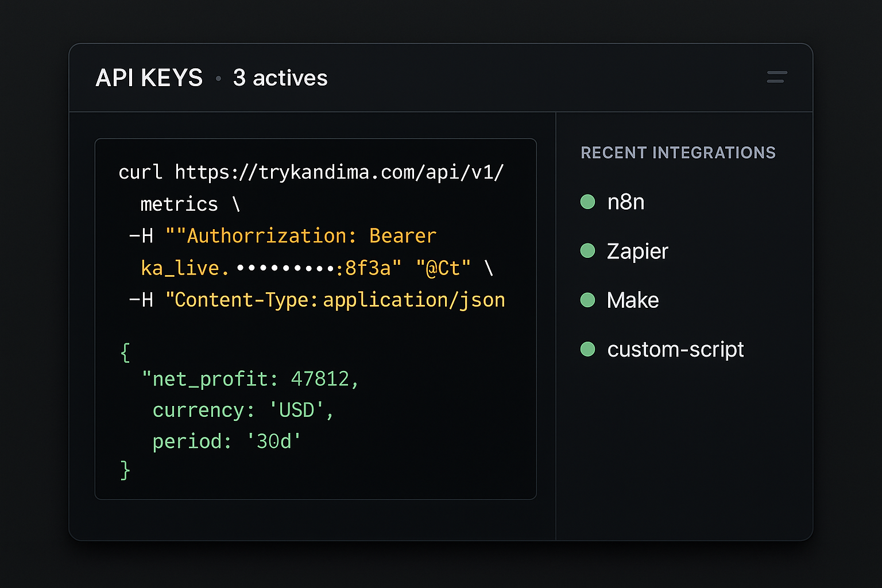
Task: Click the "metrics \" line in code
Action: tap(190, 204)
